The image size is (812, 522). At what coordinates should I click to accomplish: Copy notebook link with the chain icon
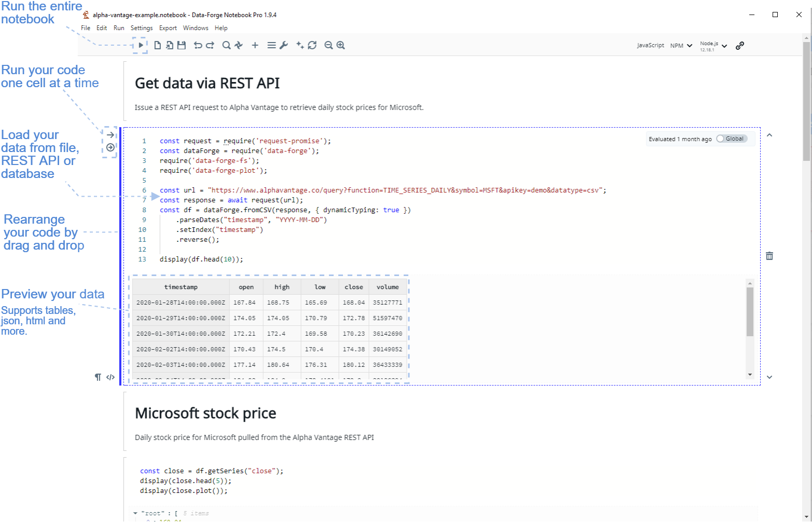(x=740, y=45)
